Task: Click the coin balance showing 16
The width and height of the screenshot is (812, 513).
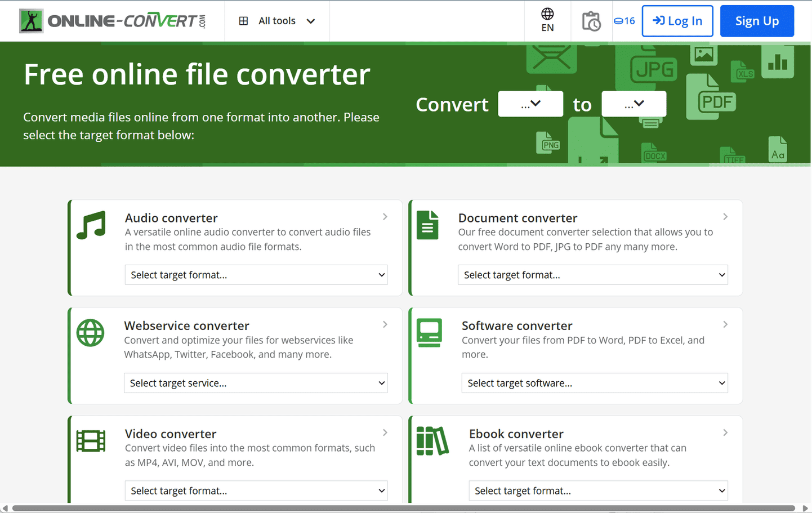Action: click(x=624, y=20)
